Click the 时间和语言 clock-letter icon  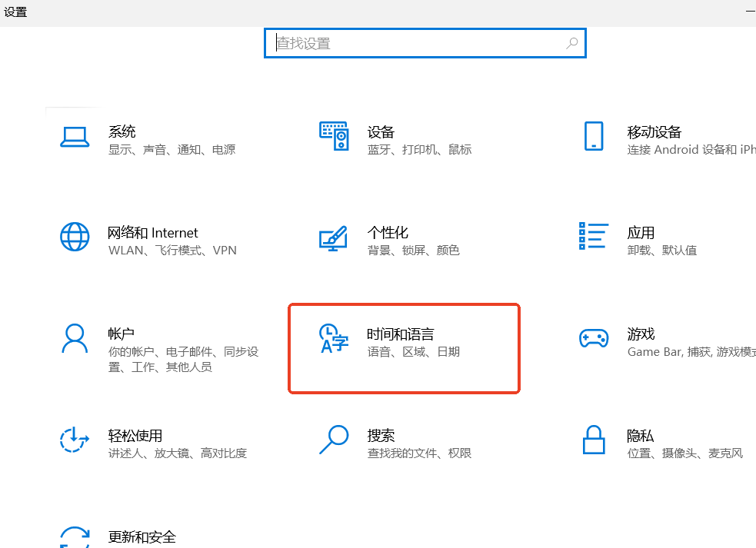[x=334, y=339]
